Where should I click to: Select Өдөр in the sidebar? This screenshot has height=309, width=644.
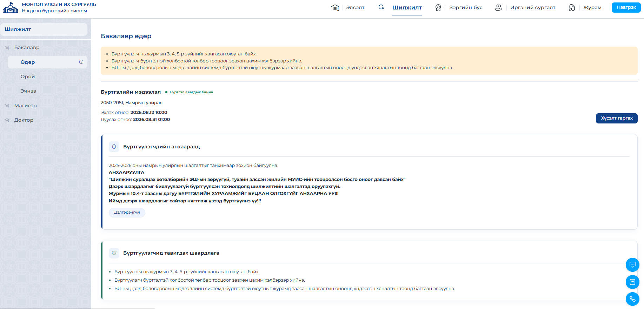[47, 62]
